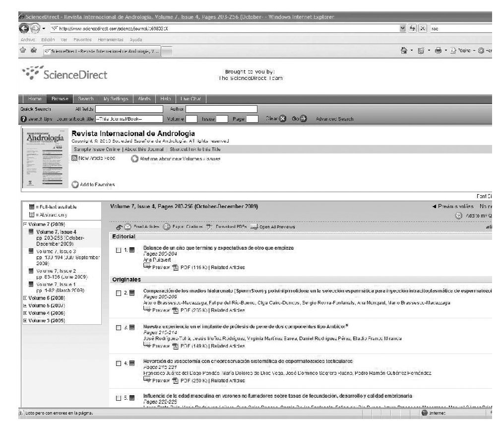Collapse the Volume 7 (2009) tree node
The height and width of the screenshot is (428, 504).
tap(25, 224)
